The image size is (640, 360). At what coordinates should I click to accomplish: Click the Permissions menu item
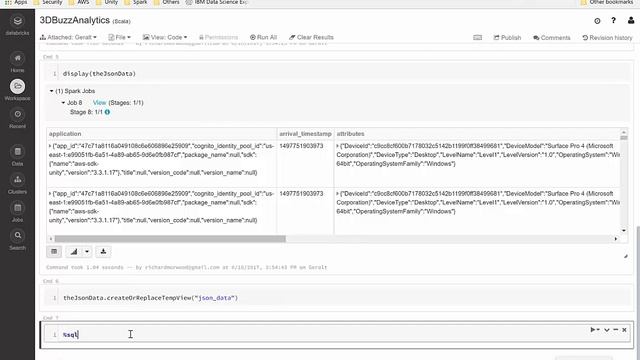(218, 37)
